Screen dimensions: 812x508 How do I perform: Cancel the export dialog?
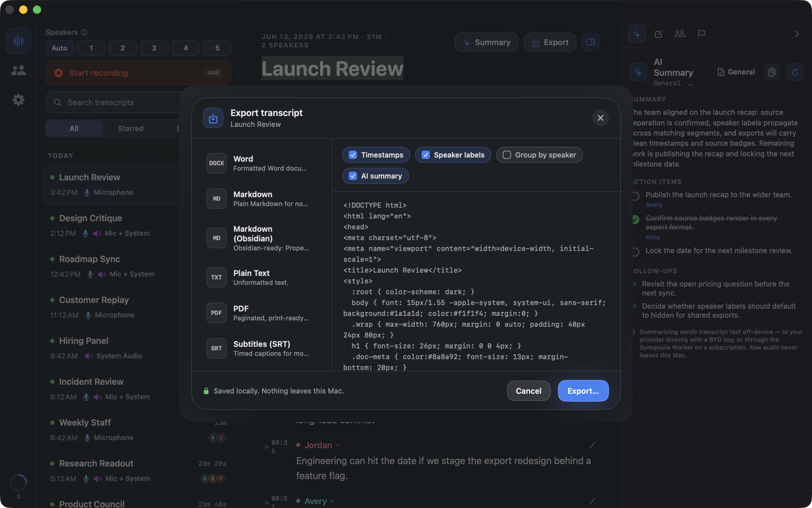pos(528,391)
